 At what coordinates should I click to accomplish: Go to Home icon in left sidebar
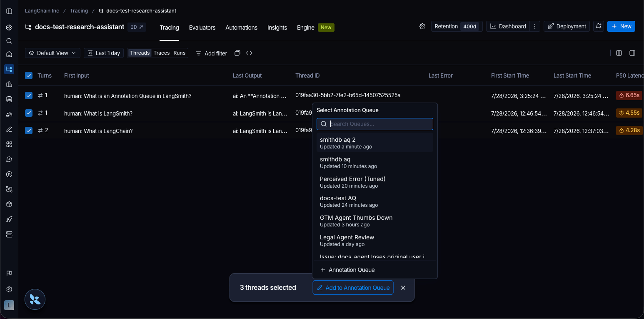coord(9,54)
